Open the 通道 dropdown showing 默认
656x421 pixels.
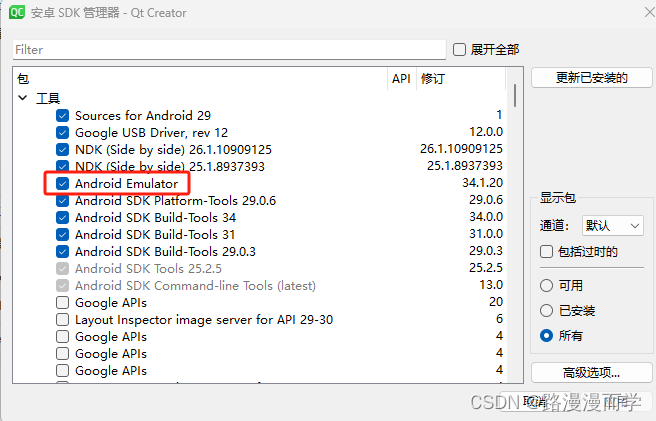pos(612,226)
